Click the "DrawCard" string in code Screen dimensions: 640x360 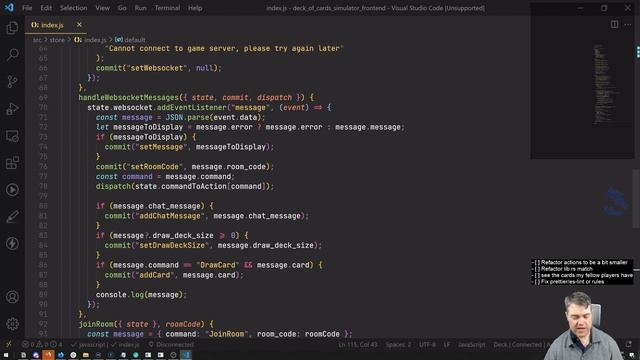pos(218,265)
